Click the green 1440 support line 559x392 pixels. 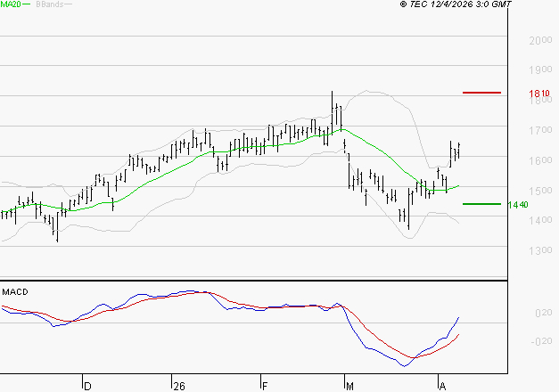pyautogui.click(x=481, y=204)
